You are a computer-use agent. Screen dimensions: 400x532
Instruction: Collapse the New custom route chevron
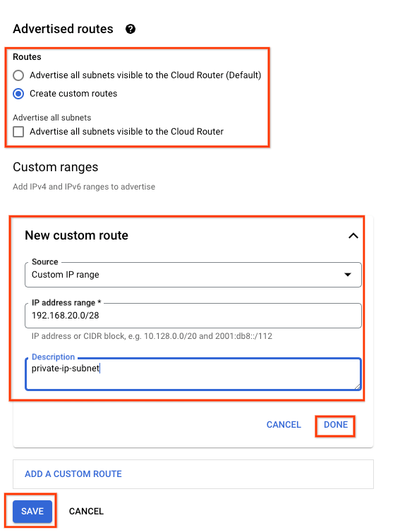353,235
